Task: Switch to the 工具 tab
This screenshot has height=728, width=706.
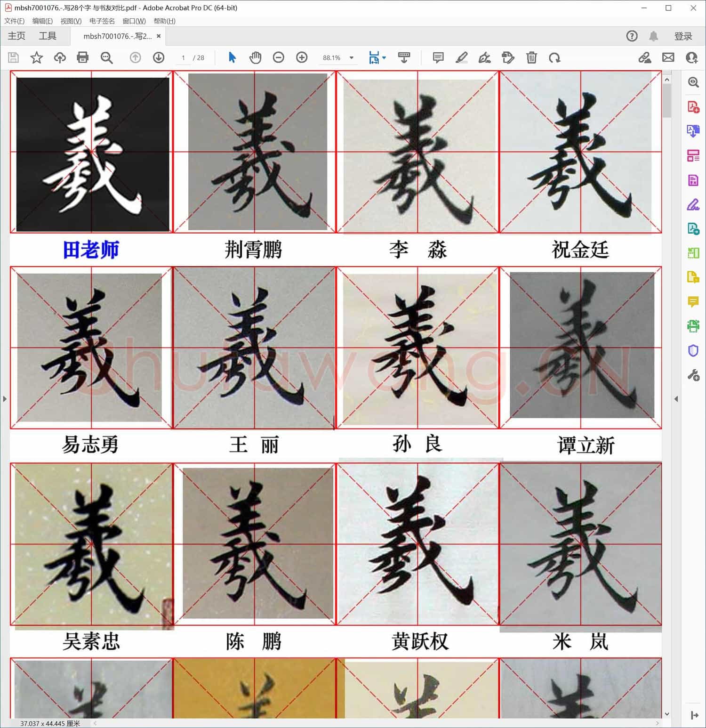Action: point(47,36)
